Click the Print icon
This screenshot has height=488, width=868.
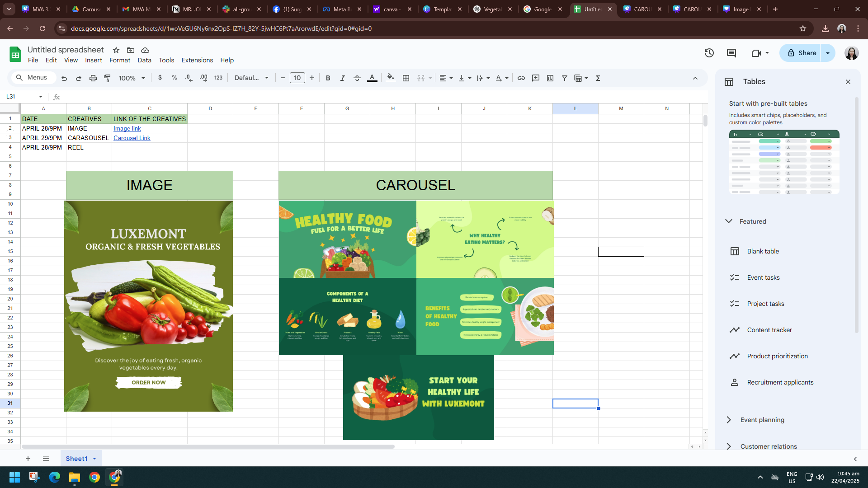pyautogui.click(x=93, y=78)
